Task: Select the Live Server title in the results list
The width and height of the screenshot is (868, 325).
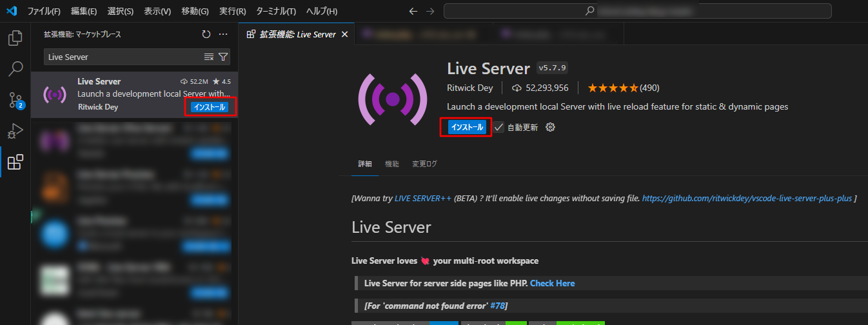Action: pos(99,81)
